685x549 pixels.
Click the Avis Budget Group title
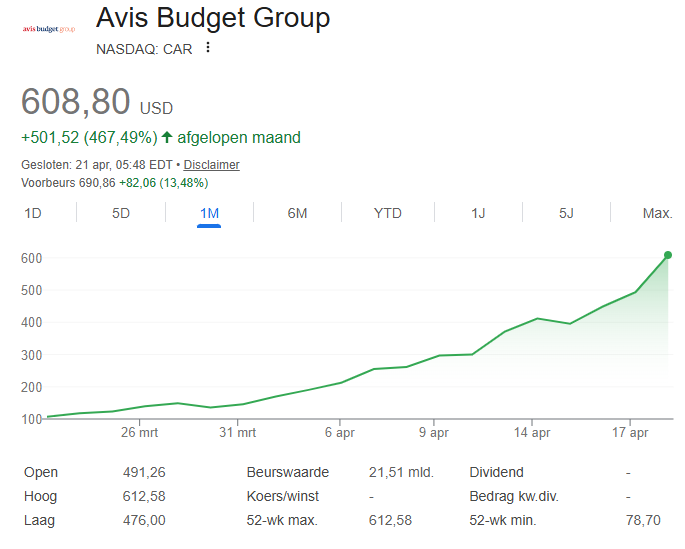point(213,18)
